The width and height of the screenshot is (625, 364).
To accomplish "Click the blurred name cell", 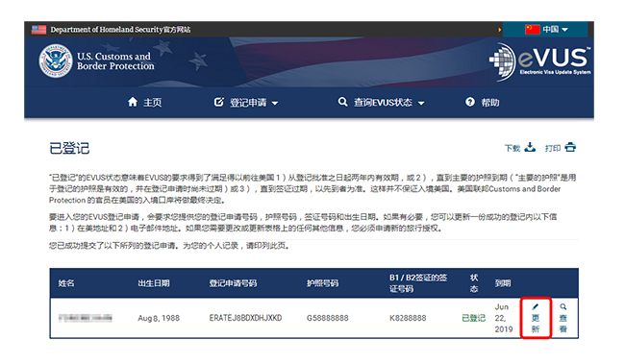I will pos(86,318).
